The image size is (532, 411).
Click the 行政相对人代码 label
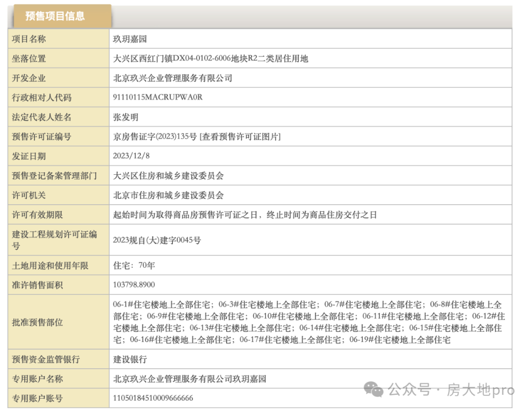(x=42, y=97)
